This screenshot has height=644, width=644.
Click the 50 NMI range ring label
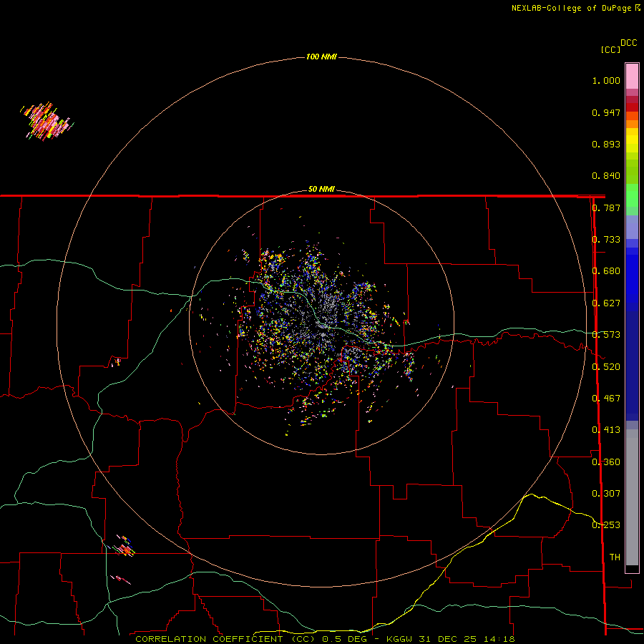click(x=321, y=189)
